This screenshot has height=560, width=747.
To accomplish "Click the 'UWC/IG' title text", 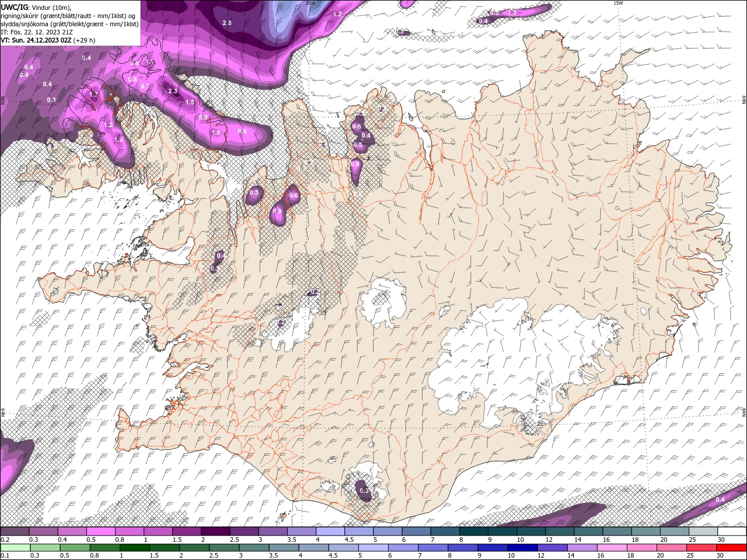I will (x=15, y=7).
